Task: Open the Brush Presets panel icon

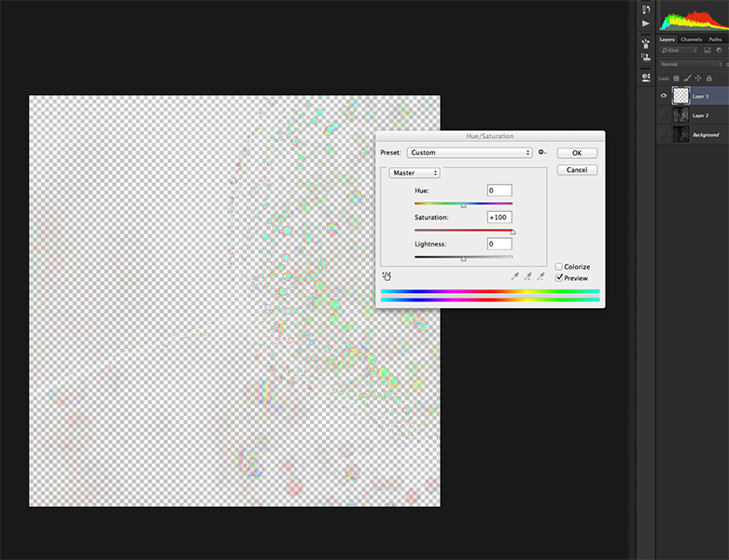Action: pyautogui.click(x=645, y=43)
